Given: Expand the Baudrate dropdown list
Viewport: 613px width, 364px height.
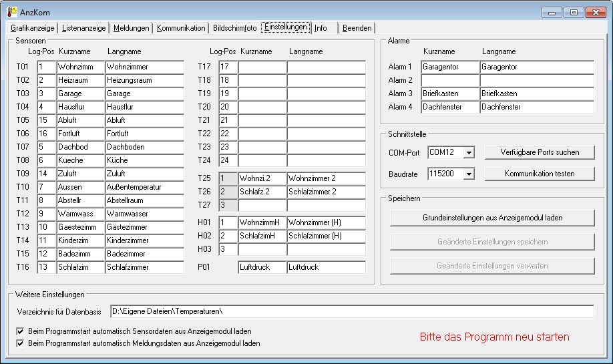Looking at the screenshot, I should pyautogui.click(x=469, y=174).
